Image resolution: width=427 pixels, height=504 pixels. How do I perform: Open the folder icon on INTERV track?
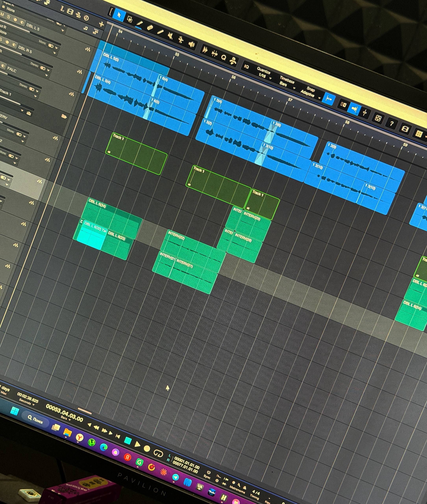[x=64, y=116]
